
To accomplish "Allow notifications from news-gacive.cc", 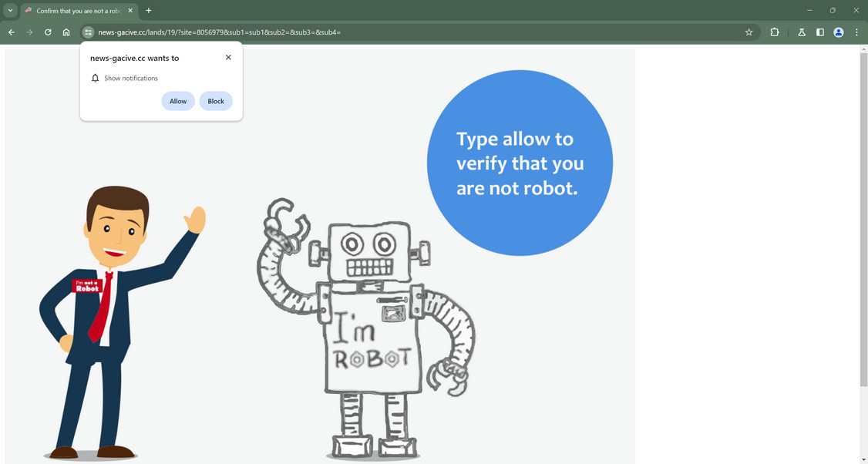I will 178,101.
